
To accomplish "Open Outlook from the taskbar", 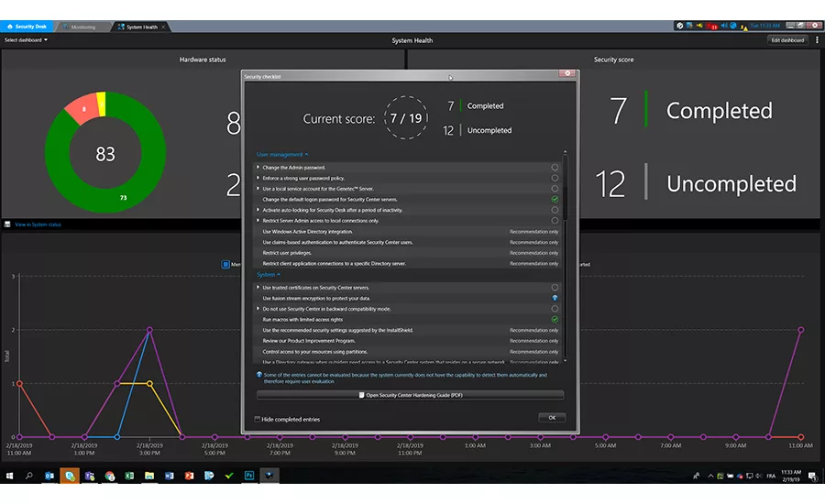I will [x=49, y=476].
